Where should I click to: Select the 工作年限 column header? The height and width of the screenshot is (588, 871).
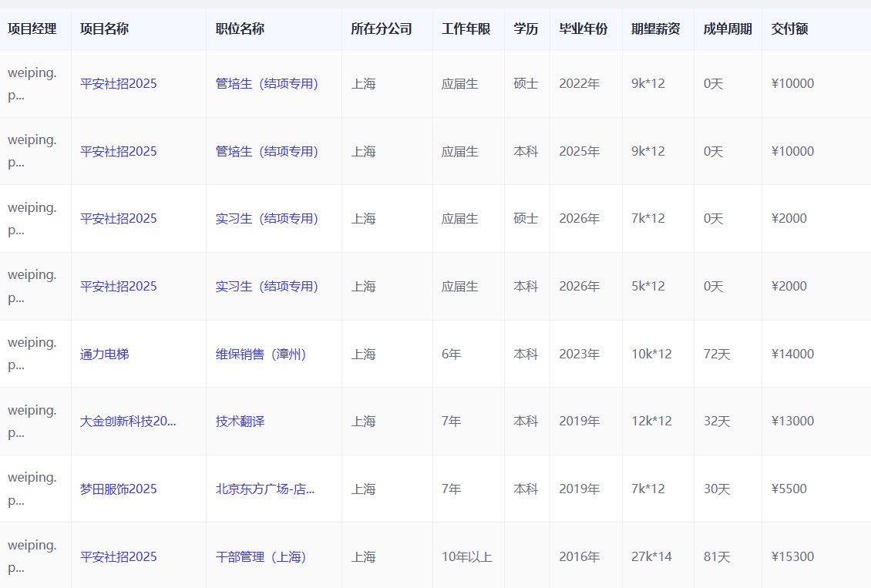466,29
